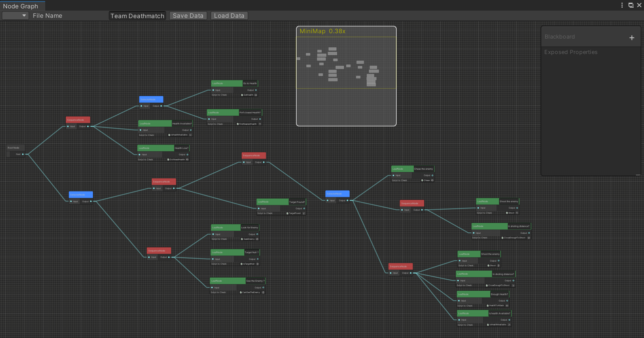Edit the See the Enemy ? description field
The image size is (644, 338).
pos(255,281)
